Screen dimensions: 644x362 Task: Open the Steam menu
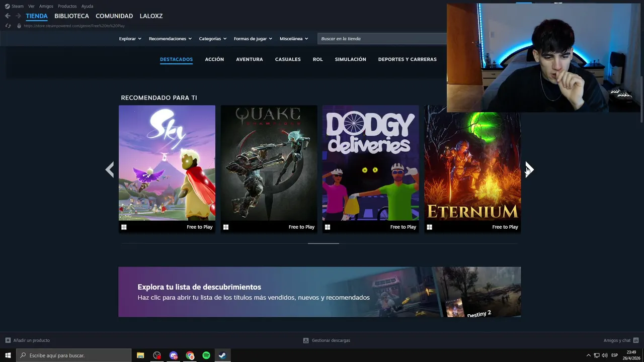tap(14, 6)
